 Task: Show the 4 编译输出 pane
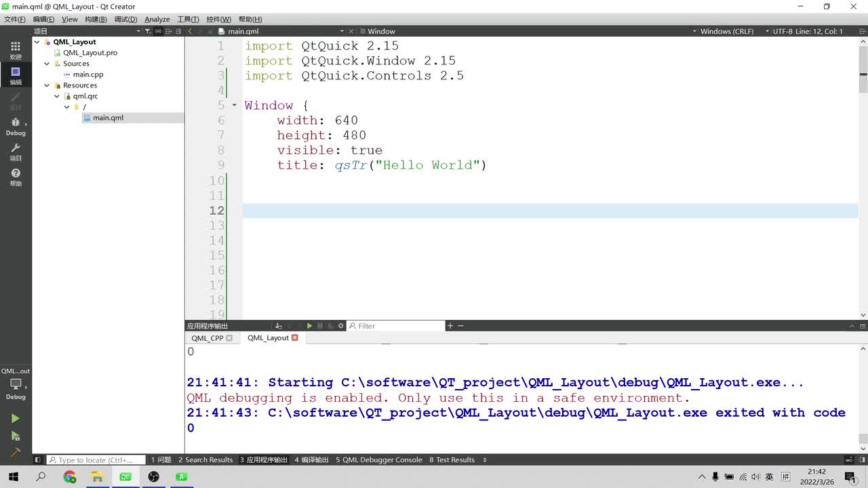click(x=311, y=460)
